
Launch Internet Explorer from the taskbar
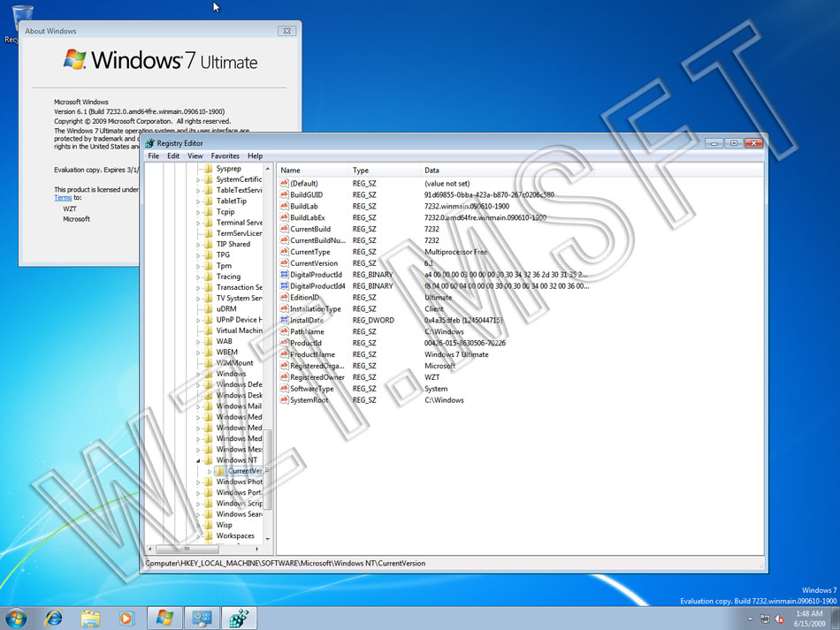click(x=53, y=619)
